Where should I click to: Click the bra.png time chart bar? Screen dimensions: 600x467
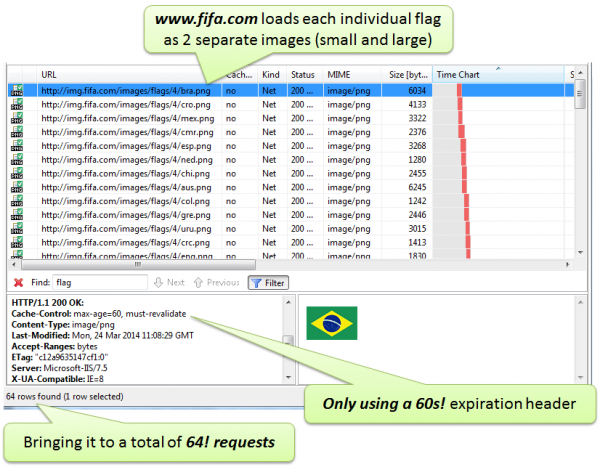[x=459, y=91]
